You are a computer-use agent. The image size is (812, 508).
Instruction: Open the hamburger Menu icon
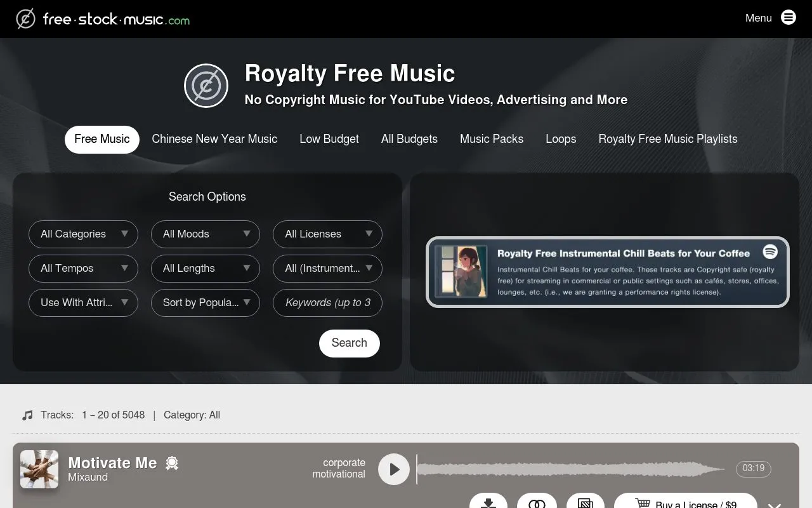(x=789, y=17)
